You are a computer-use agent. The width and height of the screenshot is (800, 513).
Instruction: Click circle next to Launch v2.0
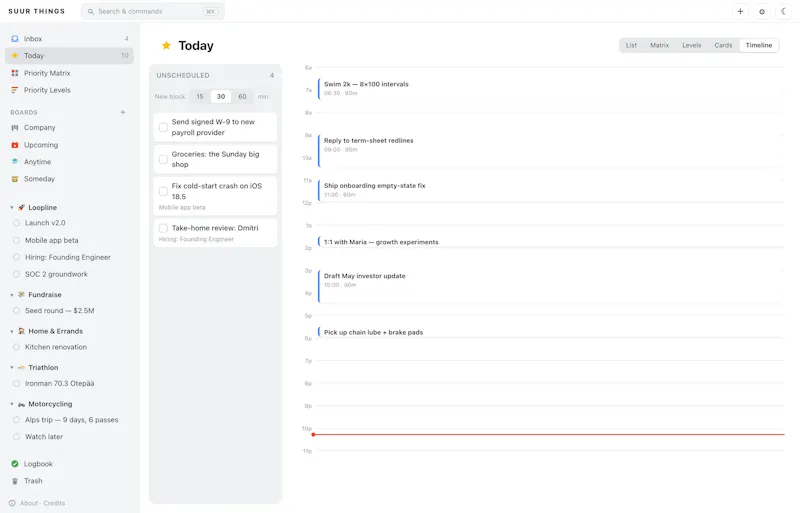(x=16, y=223)
